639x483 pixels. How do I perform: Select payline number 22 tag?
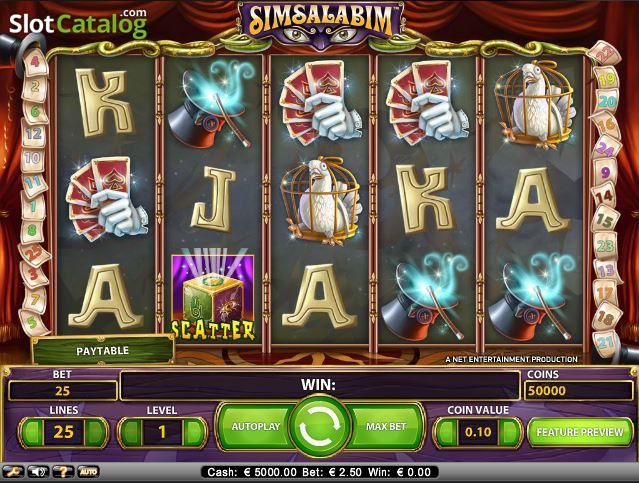click(x=606, y=52)
